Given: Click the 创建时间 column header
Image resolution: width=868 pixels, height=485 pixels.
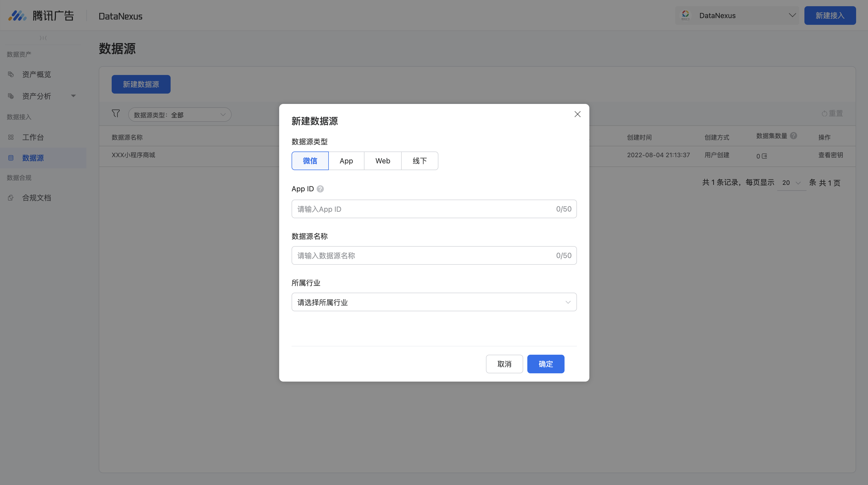Looking at the screenshot, I should [639, 137].
